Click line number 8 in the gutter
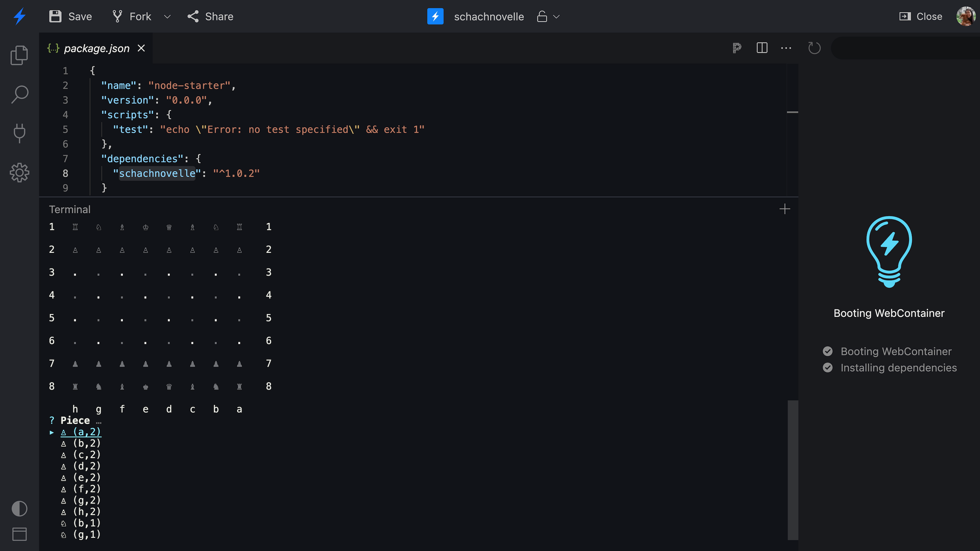This screenshot has height=551, width=980. tap(65, 173)
